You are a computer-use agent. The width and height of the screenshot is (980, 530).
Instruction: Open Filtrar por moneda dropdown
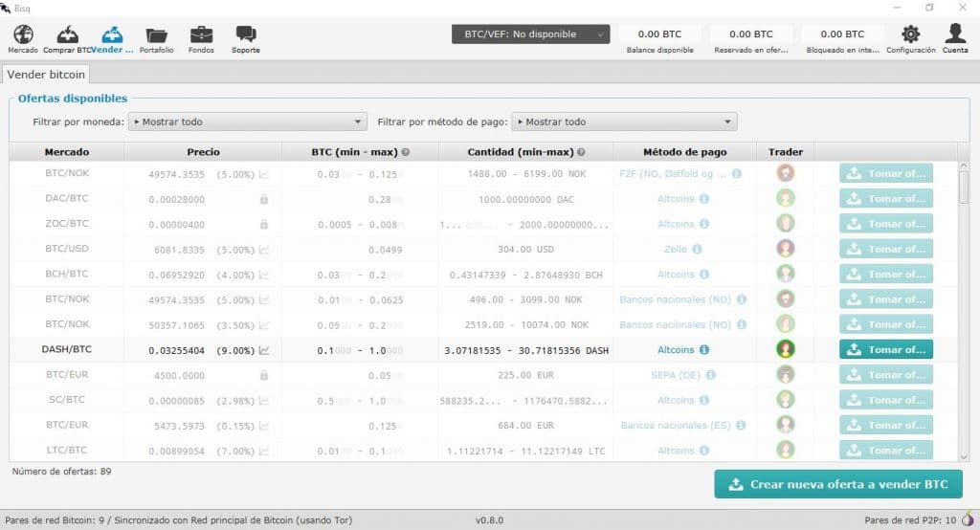pyautogui.click(x=248, y=121)
